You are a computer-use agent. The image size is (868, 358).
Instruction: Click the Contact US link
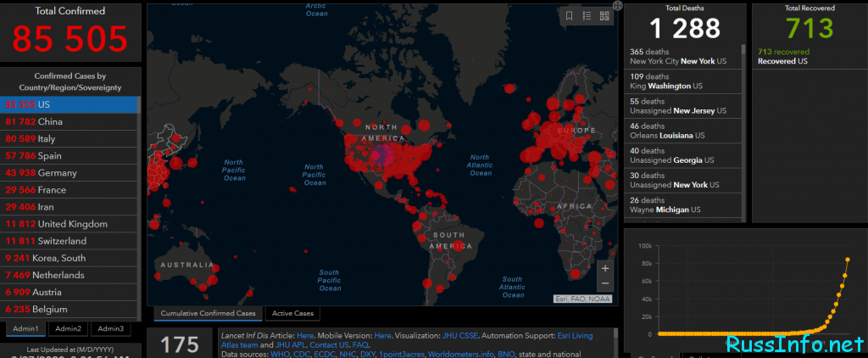329,344
